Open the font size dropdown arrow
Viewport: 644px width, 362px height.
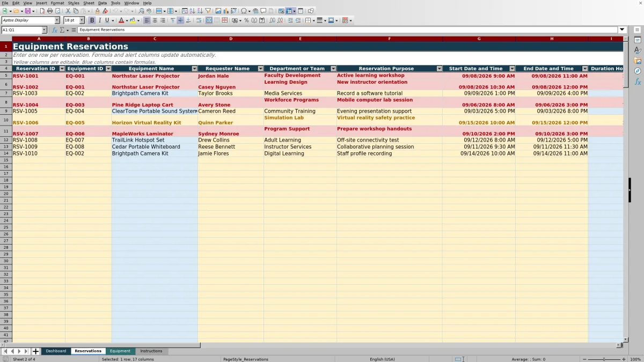coord(82,20)
